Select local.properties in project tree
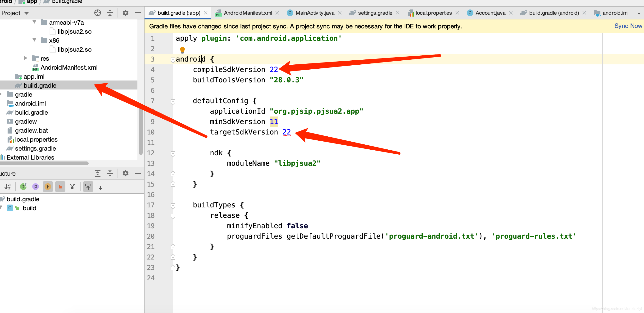Screen dimensions: 644x313 point(32,139)
